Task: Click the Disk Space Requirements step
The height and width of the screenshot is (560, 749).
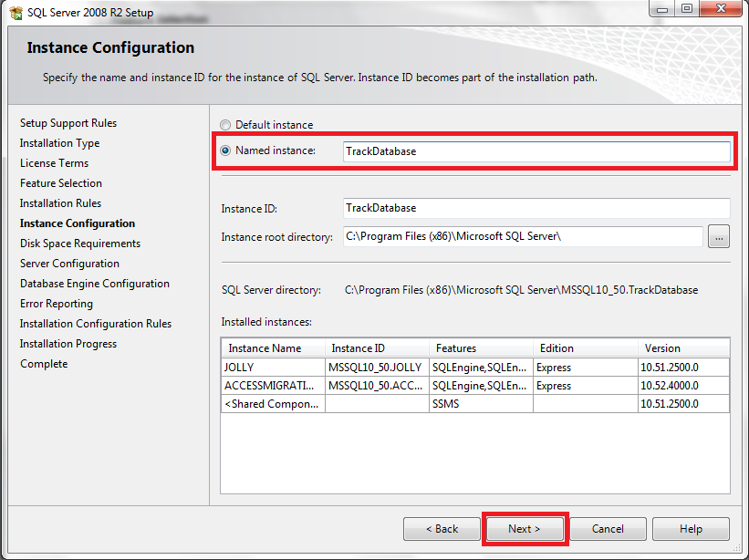Action: point(80,244)
